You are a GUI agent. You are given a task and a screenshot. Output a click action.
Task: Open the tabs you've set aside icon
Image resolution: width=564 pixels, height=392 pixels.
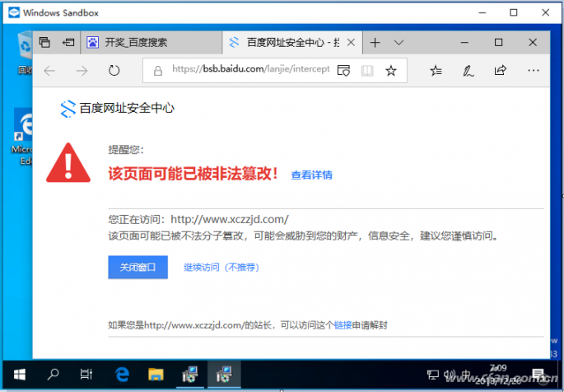(x=44, y=43)
